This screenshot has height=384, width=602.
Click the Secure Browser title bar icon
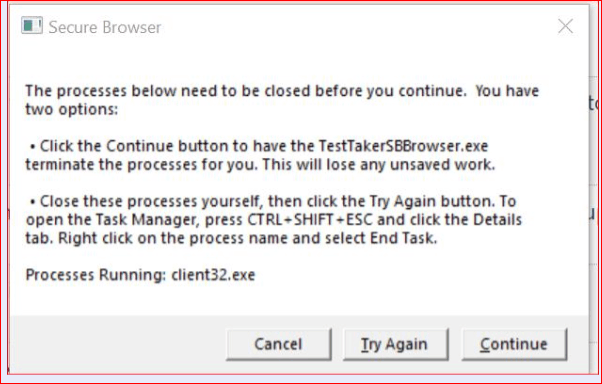[32, 26]
